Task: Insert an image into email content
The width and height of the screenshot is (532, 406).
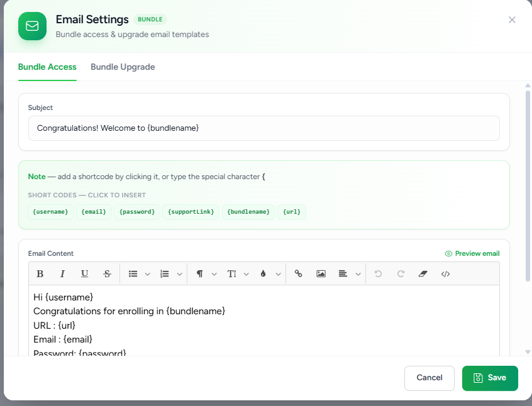Action: 321,274
